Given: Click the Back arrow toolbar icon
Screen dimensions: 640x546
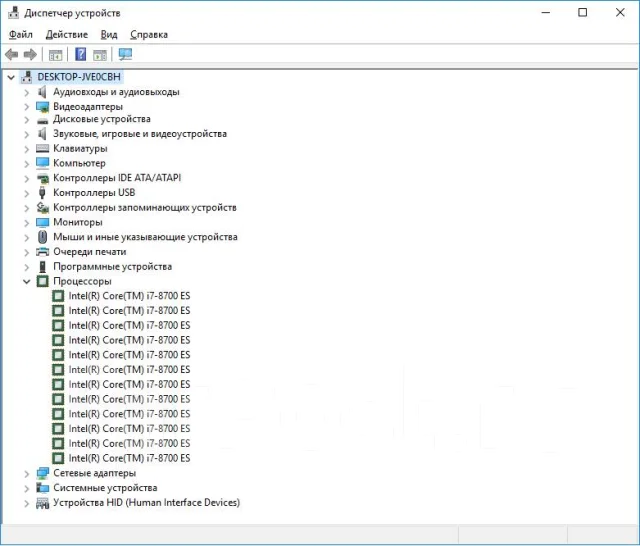Looking at the screenshot, I should coord(12,54).
